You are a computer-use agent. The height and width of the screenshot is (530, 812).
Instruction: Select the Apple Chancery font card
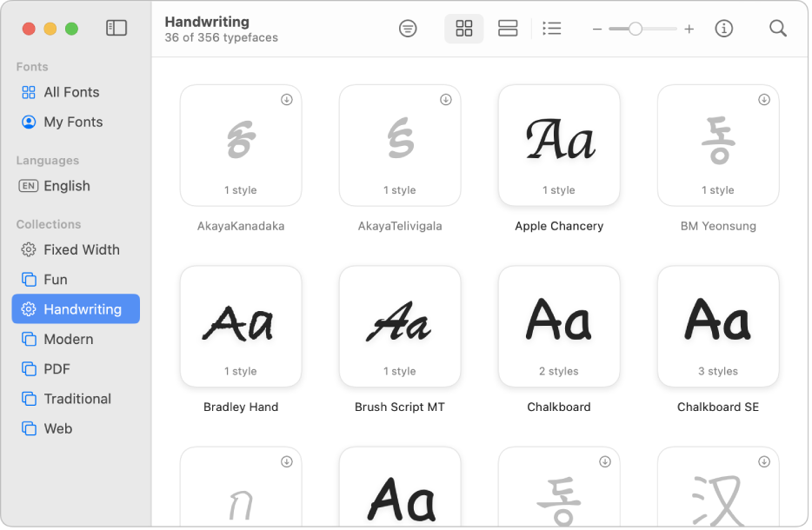point(559,145)
